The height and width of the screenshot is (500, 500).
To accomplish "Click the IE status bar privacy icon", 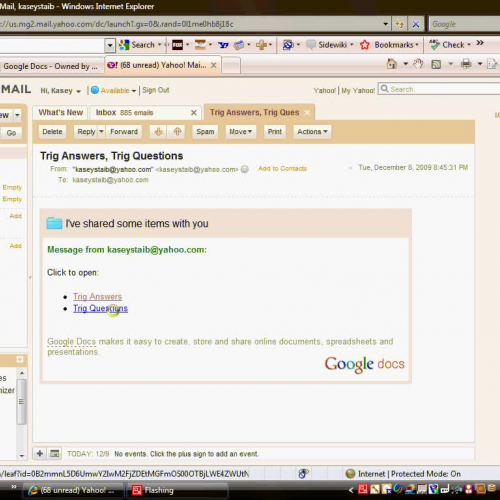I will click(x=303, y=473).
